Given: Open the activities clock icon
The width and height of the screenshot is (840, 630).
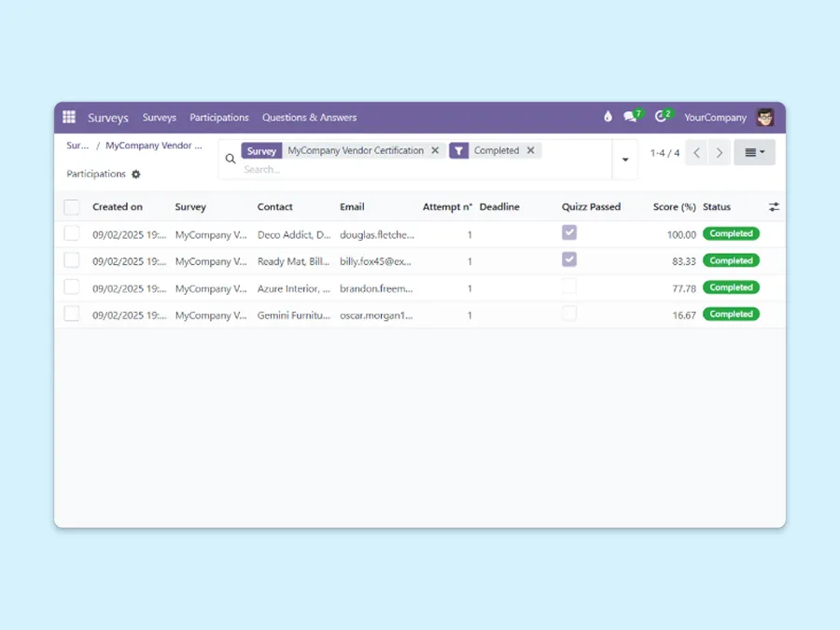Looking at the screenshot, I should click(x=662, y=118).
